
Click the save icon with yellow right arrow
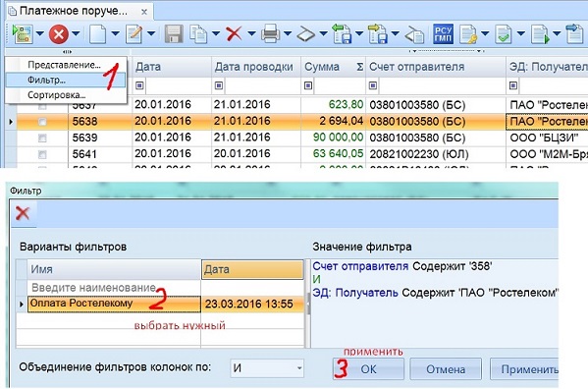click(x=378, y=33)
